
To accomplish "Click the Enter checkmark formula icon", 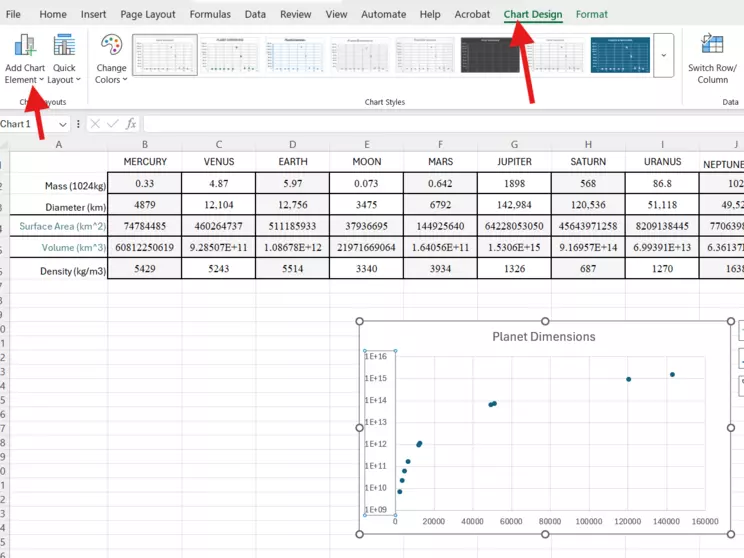I will coord(113,124).
